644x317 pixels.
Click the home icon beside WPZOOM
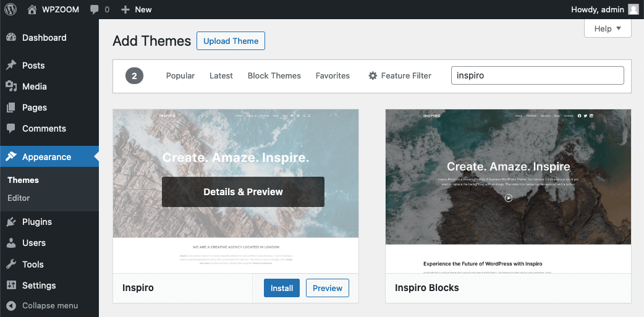coord(32,9)
